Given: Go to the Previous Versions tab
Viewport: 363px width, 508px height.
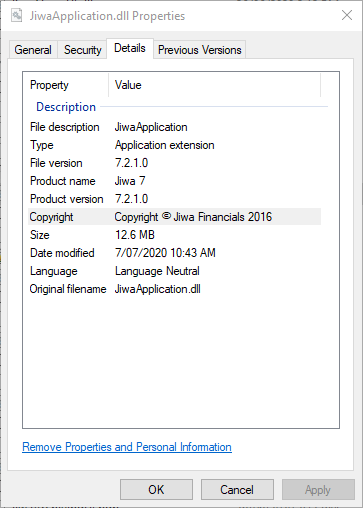Looking at the screenshot, I should (200, 50).
